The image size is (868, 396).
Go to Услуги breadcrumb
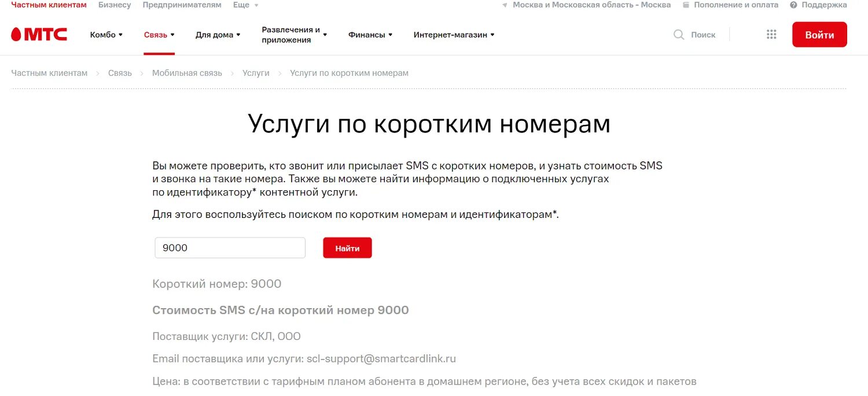tap(256, 73)
